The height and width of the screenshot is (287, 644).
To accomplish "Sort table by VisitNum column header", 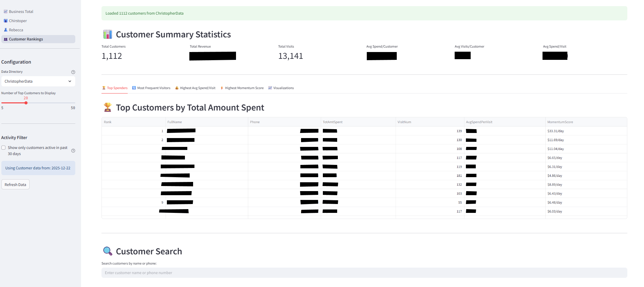I will 404,122.
